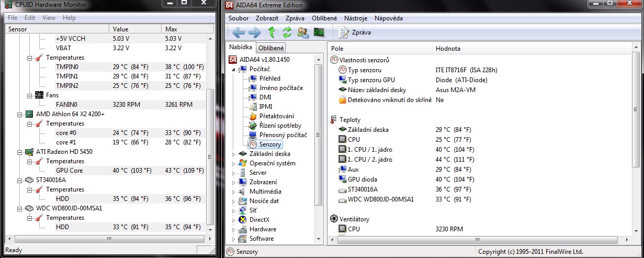Image resolution: width=644 pixels, height=258 pixels.
Task: Click 1. CPU / 2. jádro row
Action: pos(480,159)
